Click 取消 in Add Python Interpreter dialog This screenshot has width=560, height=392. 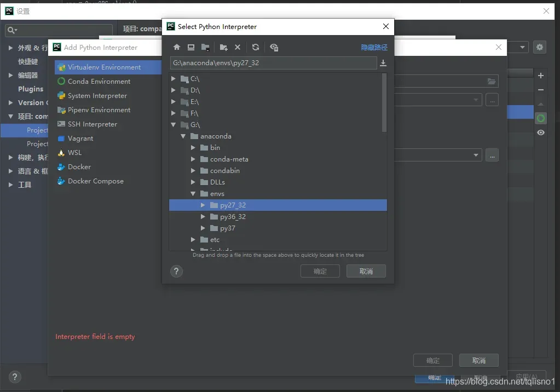coord(479,361)
